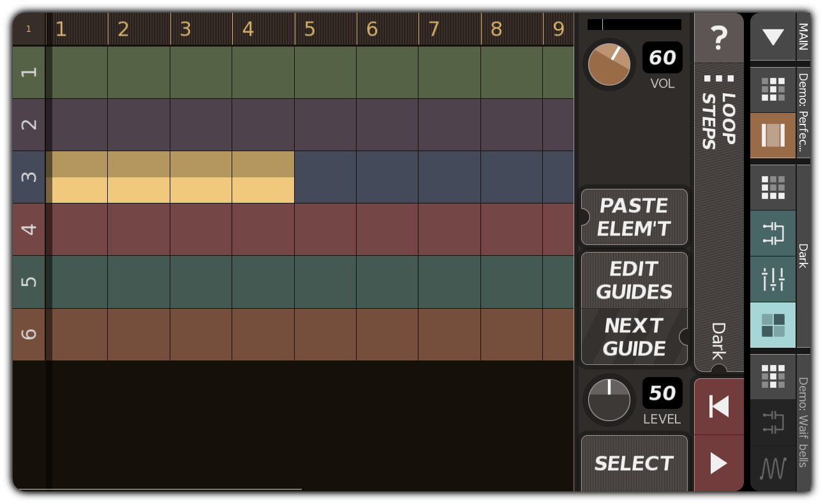Toggle the step in row 3, column 6
Screen dimensions: 823x504
(x=386, y=176)
